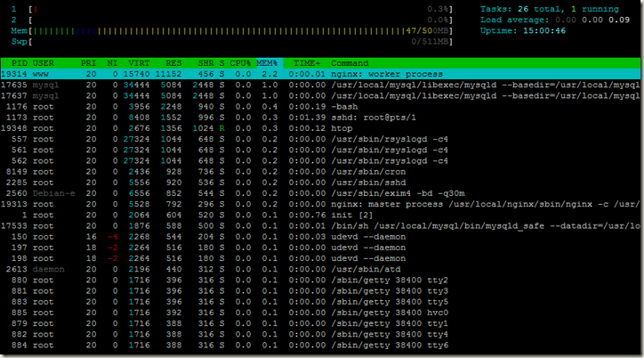Select the getty hvc0 process row
This screenshot has height=358, width=644.
[320, 313]
